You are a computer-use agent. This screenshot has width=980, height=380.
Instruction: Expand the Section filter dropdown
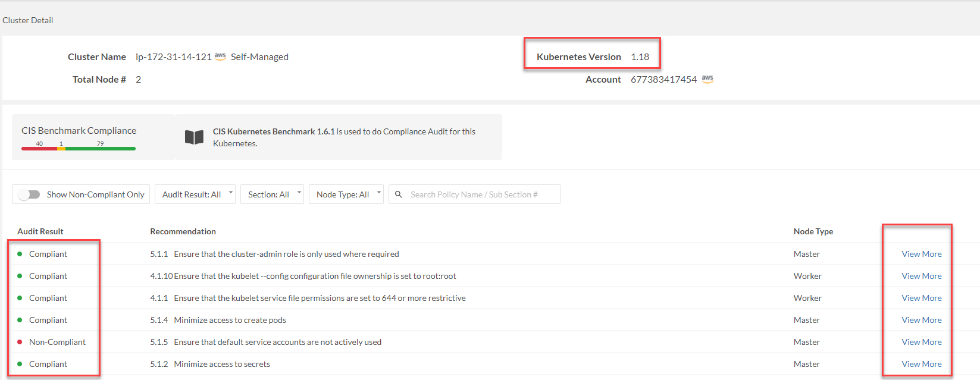point(272,194)
